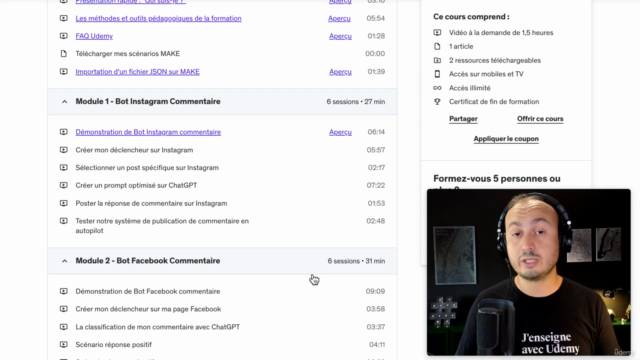This screenshot has width=640, height=360.
Task: Click the article icon next to '1 article'
Action: point(437,47)
